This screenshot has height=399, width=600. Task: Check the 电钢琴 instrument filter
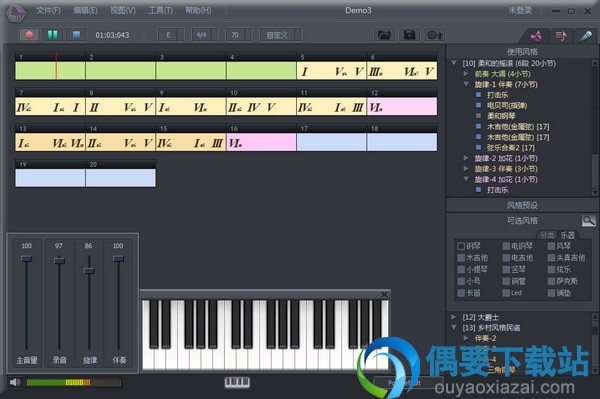[506, 246]
